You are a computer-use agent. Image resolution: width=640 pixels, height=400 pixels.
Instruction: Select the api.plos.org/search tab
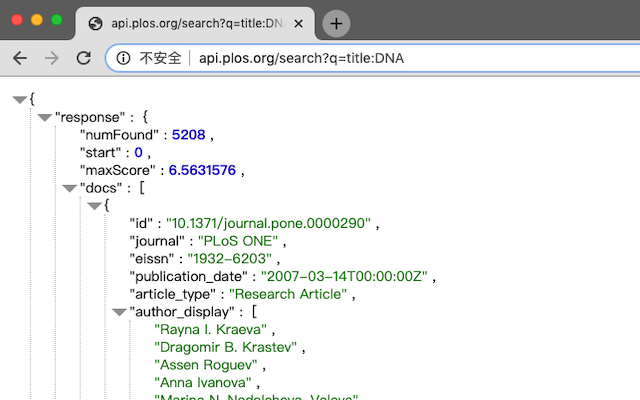pyautogui.click(x=195, y=24)
